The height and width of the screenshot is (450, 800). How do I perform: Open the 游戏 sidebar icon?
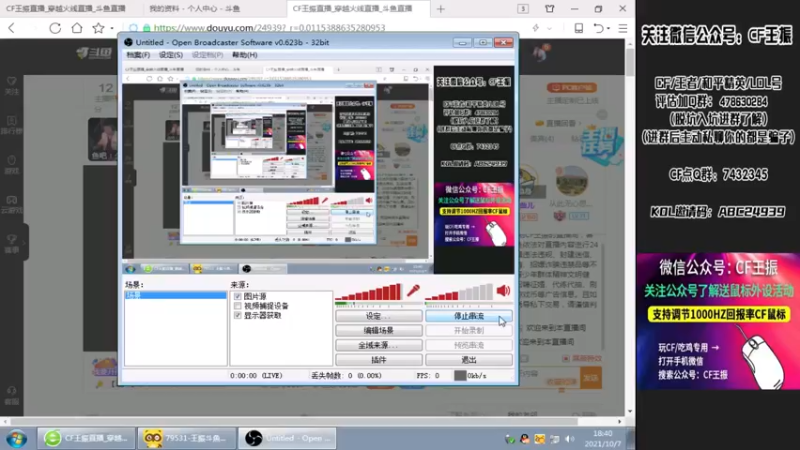point(12,164)
